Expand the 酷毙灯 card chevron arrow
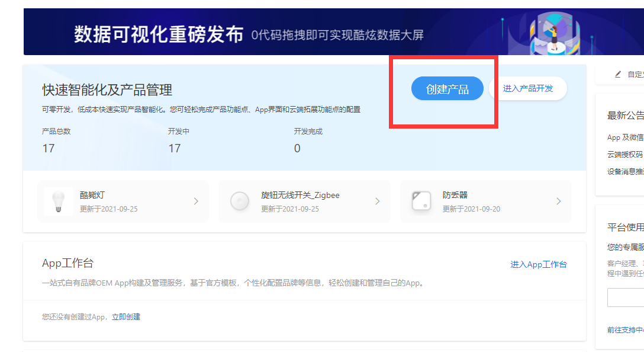The image size is (644, 352). 196,201
